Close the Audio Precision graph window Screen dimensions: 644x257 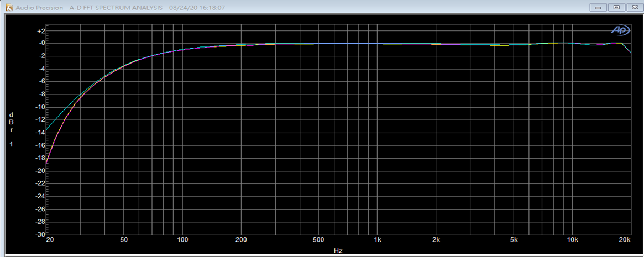633,8
